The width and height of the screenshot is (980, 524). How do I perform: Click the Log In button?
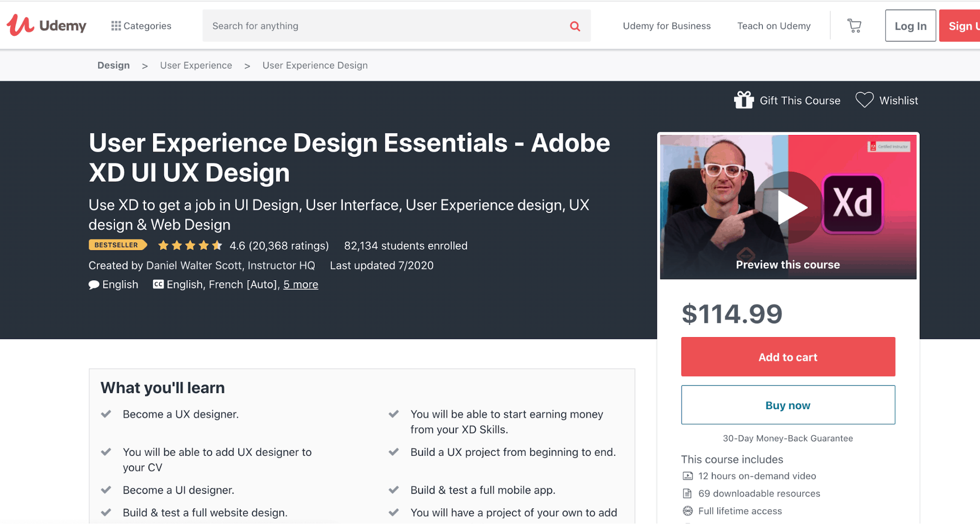910,26
